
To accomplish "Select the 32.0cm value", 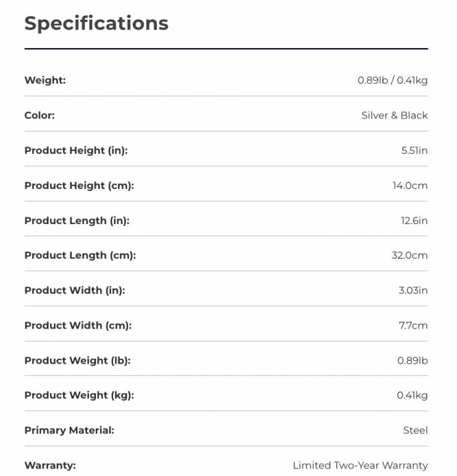I will [409, 255].
